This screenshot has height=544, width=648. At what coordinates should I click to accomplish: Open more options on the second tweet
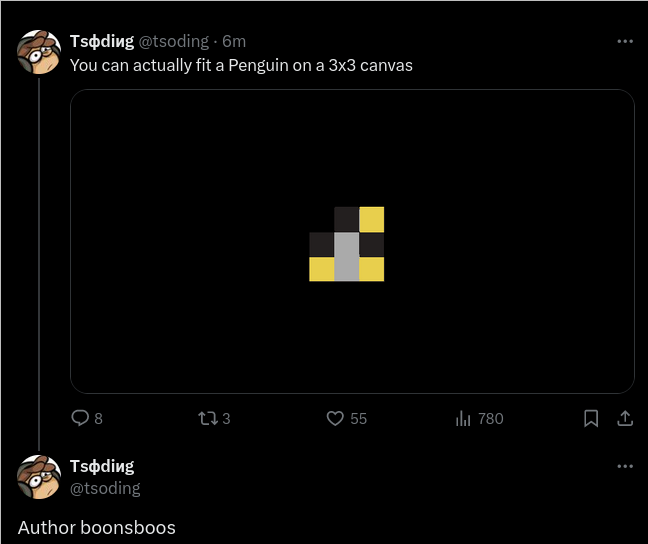pyautogui.click(x=625, y=467)
